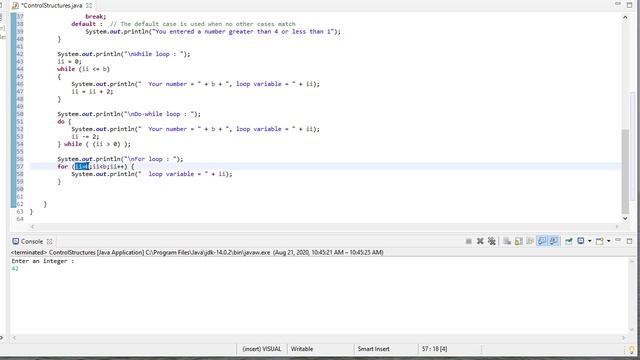Close the Console view tab
Screen dimensions: 640x360
pos(49,241)
